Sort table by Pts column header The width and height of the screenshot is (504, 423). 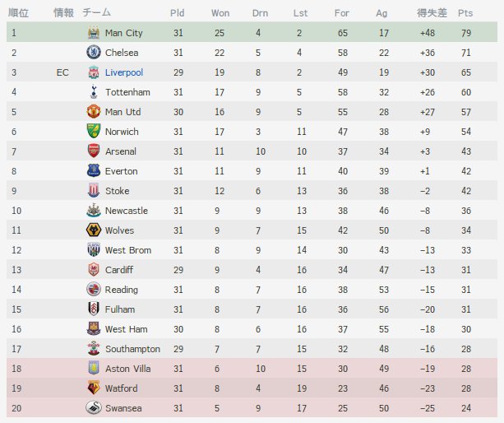(465, 13)
